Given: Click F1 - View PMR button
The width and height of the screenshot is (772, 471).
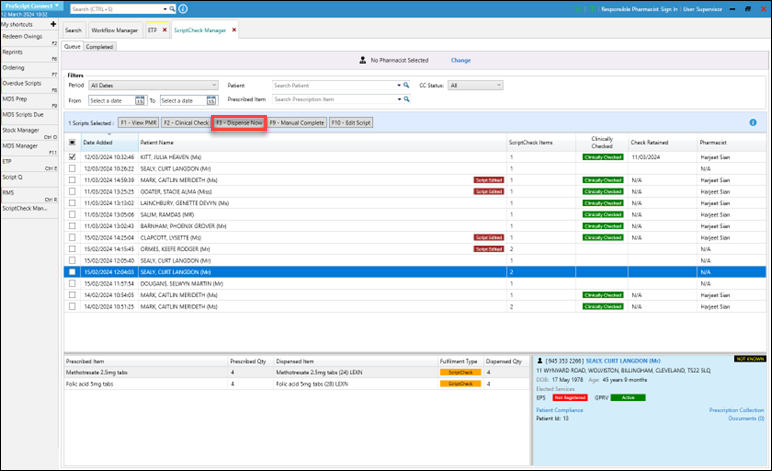Looking at the screenshot, I should click(138, 123).
